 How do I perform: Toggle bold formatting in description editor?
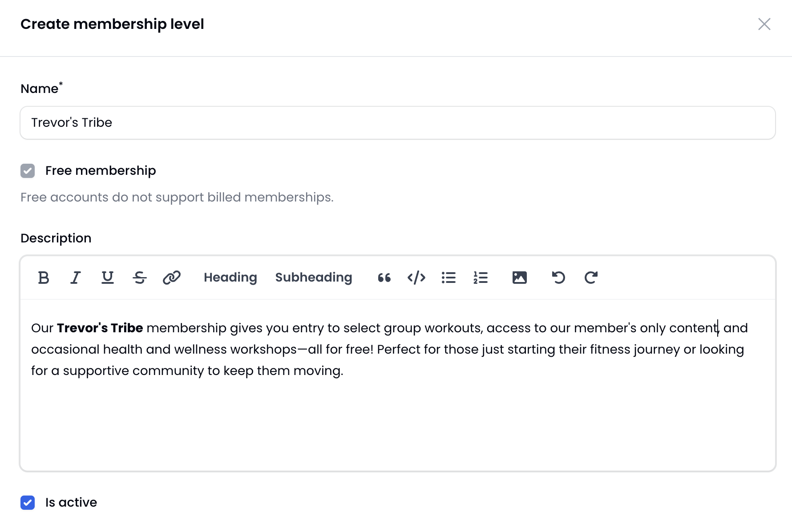point(44,278)
